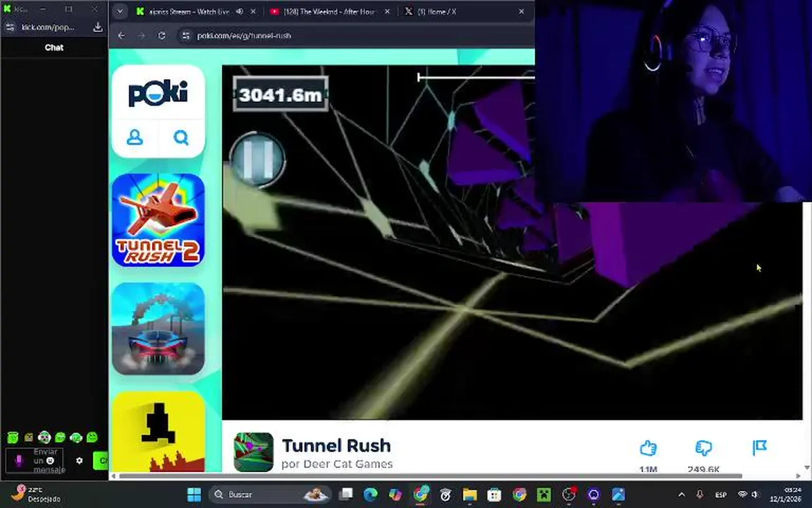Open Task View on the taskbar

click(x=346, y=495)
